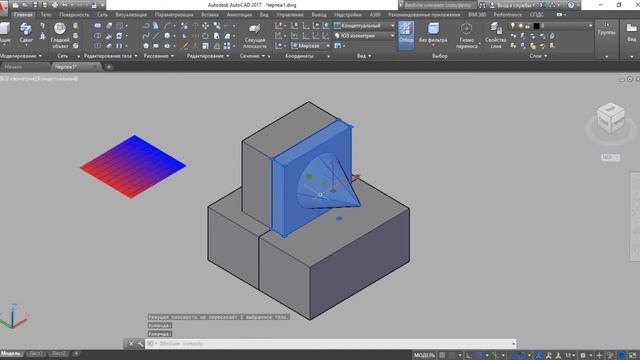Click the help question mark icon

click(571, 5)
